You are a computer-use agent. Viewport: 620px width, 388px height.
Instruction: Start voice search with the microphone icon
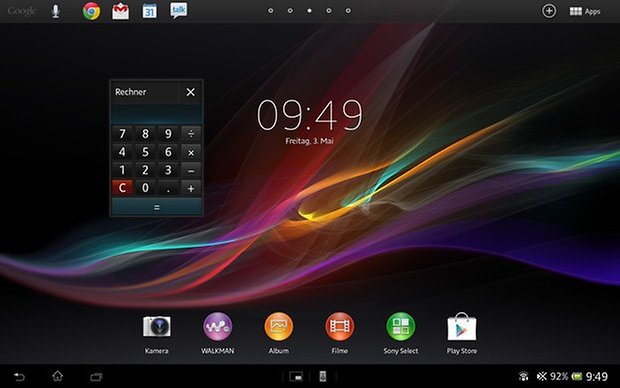pyautogui.click(x=56, y=11)
